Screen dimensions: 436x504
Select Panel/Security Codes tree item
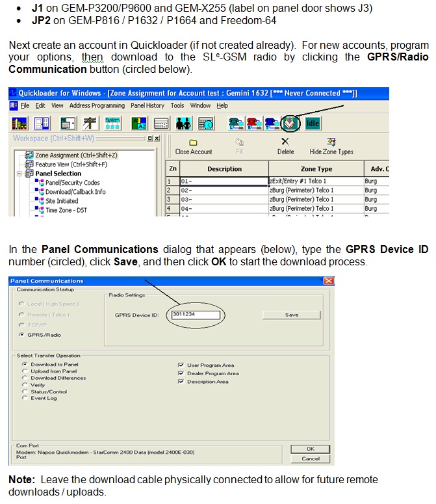[x=72, y=183]
